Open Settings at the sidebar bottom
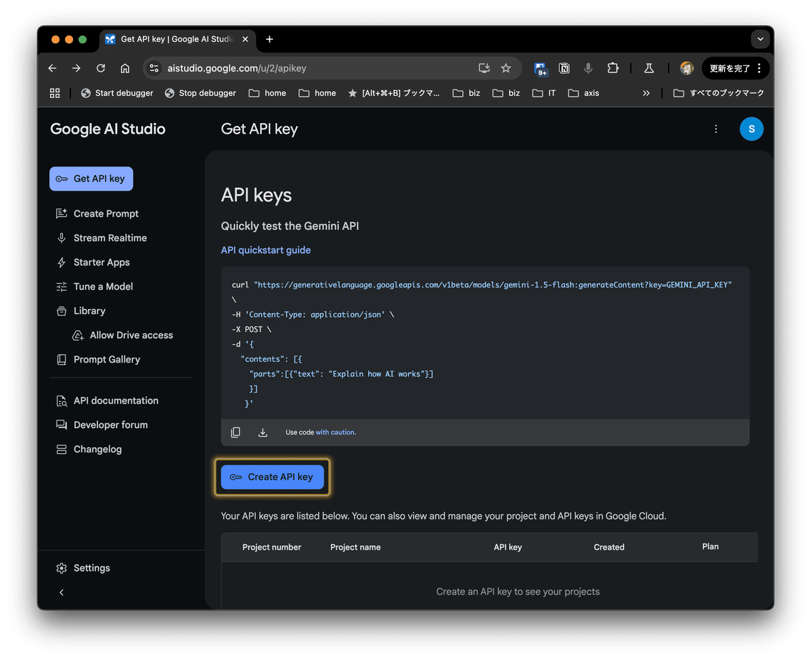 coord(83,568)
